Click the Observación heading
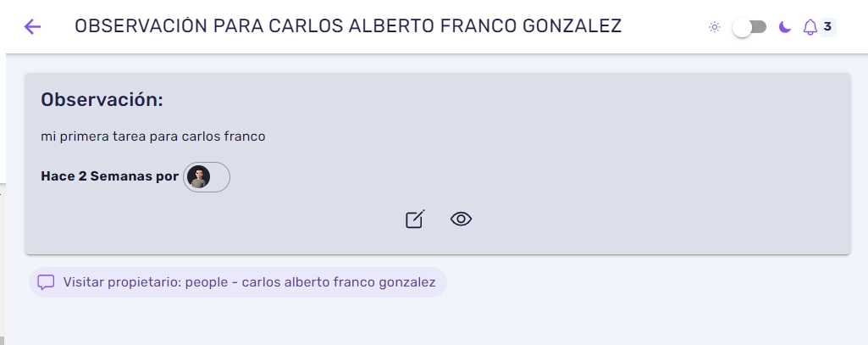The height and width of the screenshot is (345, 868). 102,100
